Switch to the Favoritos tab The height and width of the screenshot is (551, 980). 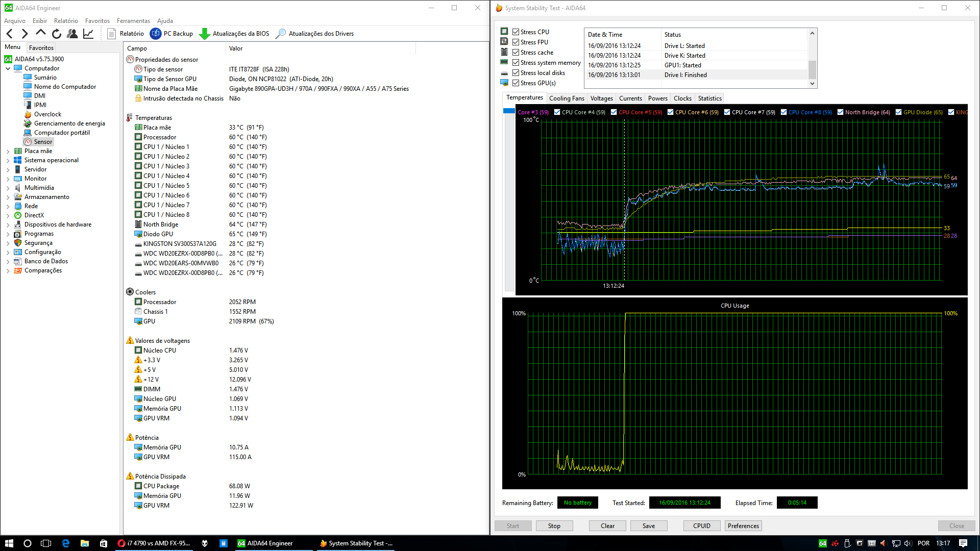point(41,47)
